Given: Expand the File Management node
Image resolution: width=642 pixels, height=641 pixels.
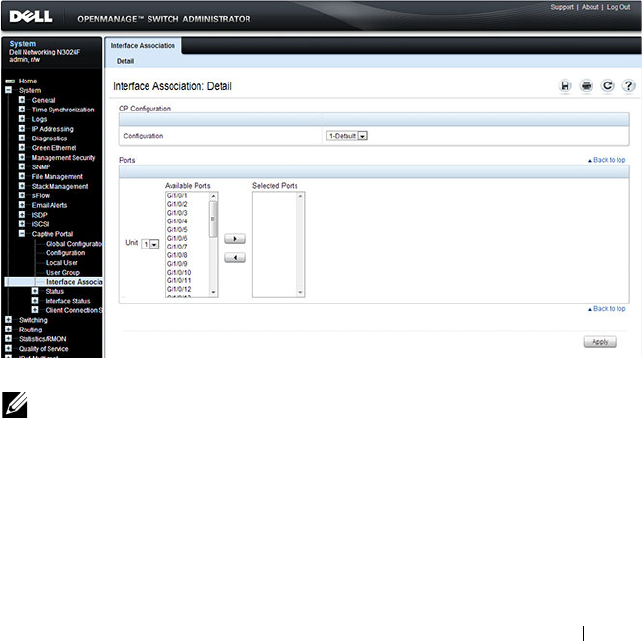Looking at the screenshot, I should [22, 176].
